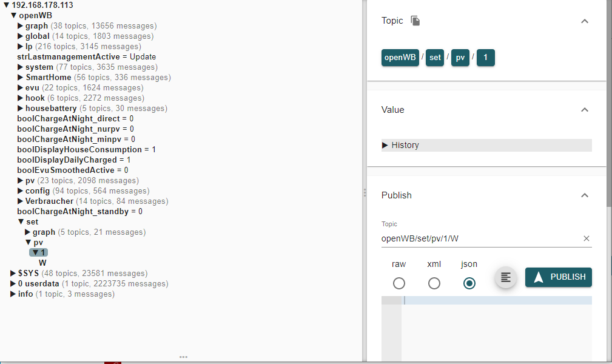Format the JSON payload with align icon
This screenshot has width=612, height=364.
click(505, 277)
